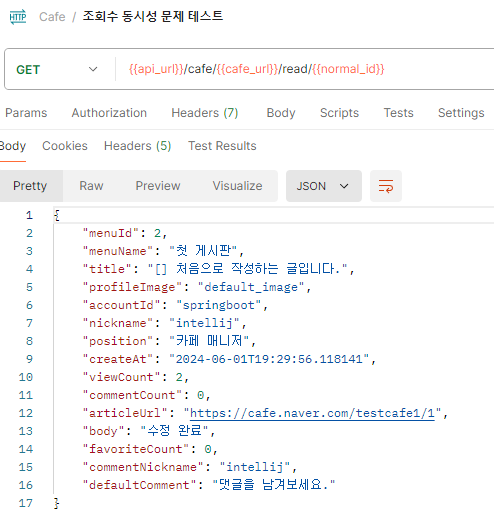Click line number 1 in gutter
The image size is (494, 520).
click(x=29, y=215)
